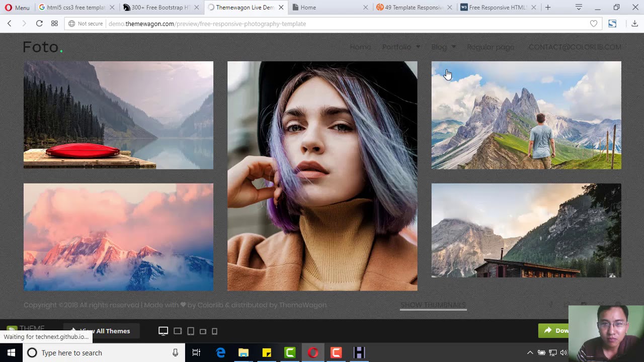The image size is (644, 362).
Task: Open a new browser tab with plus
Action: point(548,8)
